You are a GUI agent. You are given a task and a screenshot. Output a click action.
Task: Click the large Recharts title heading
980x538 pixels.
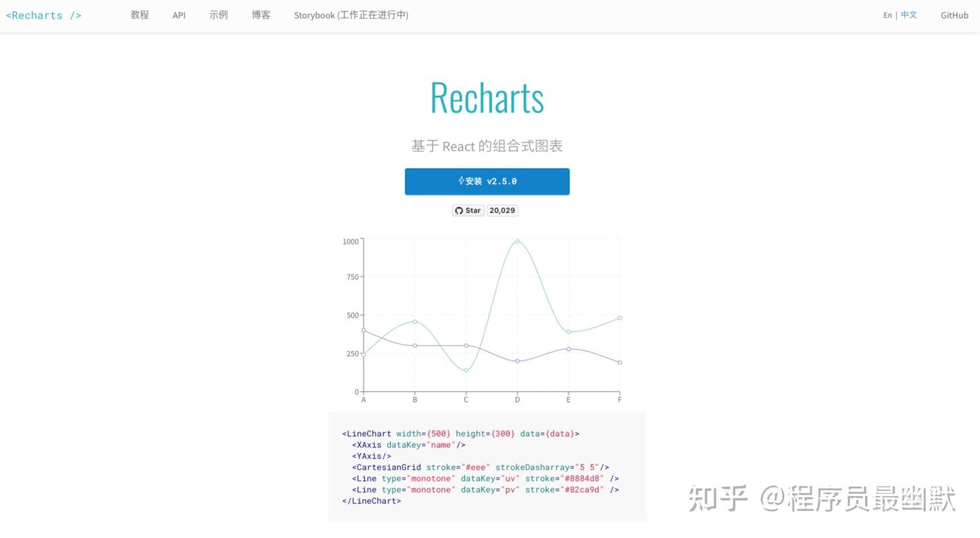pyautogui.click(x=487, y=97)
